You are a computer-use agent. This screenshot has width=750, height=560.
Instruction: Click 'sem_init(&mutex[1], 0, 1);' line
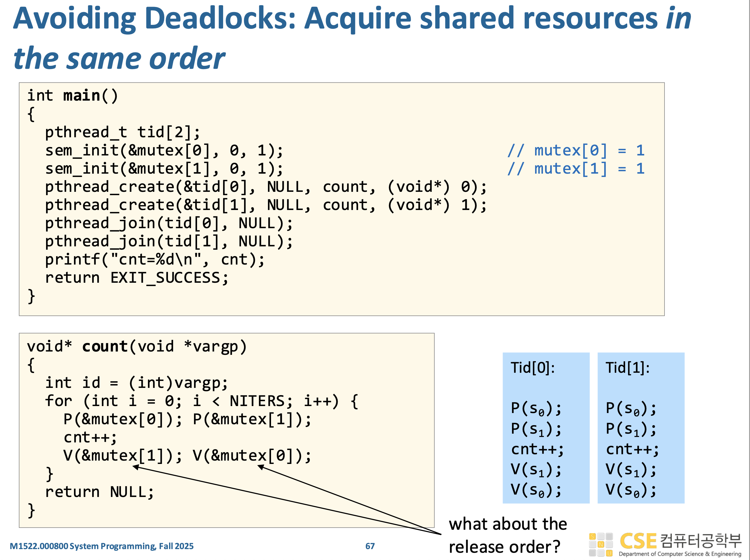coord(164,168)
